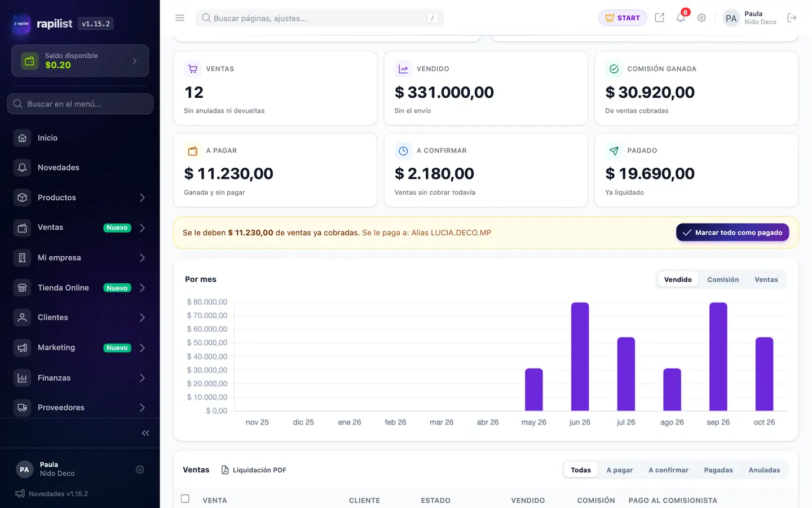Open settings gear in top bar
Viewport: 812px width, 508px height.
click(701, 18)
